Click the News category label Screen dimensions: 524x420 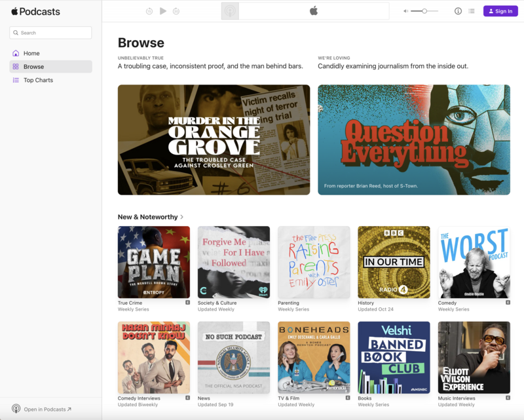204,398
